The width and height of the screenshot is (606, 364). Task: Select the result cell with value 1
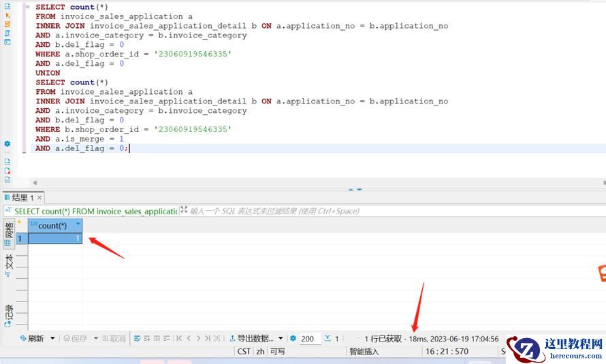click(x=55, y=239)
